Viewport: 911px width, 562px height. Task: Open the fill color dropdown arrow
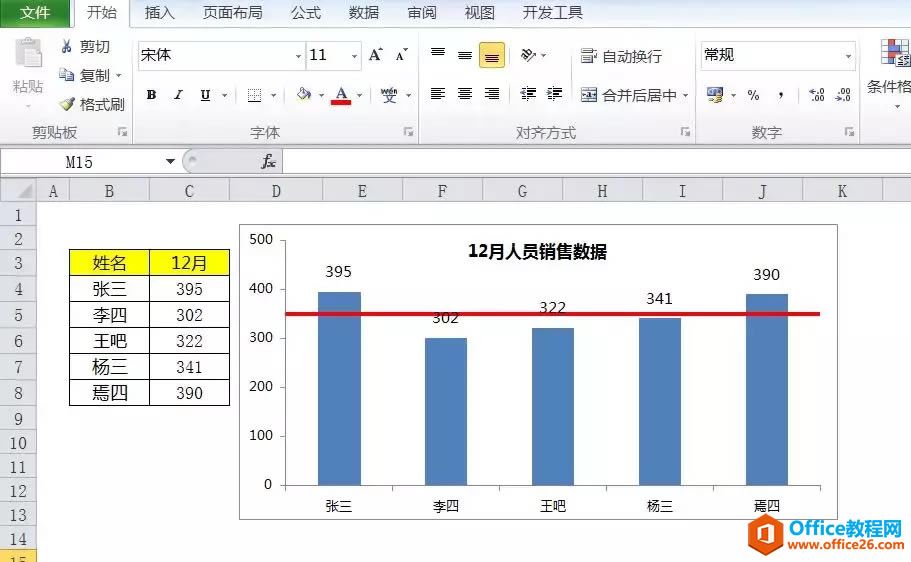321,95
